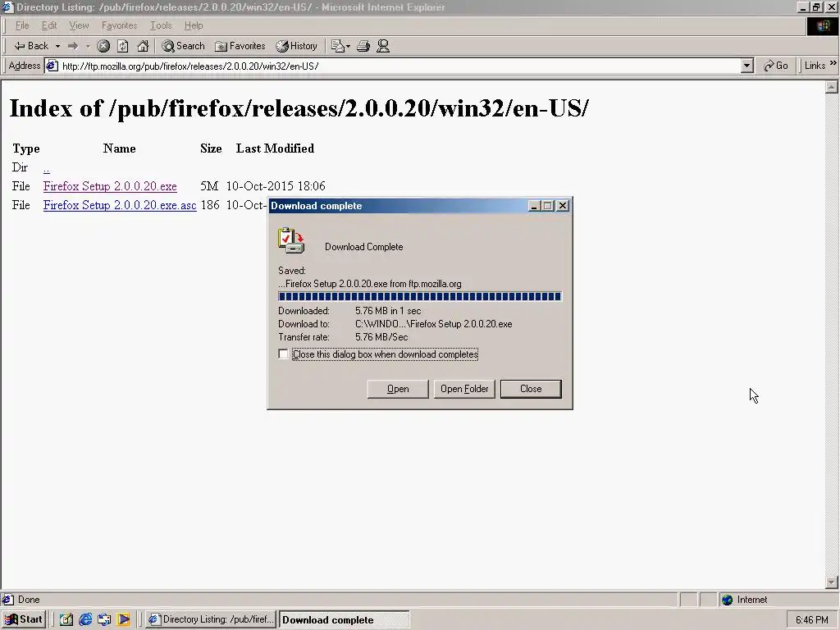Open the Back history dropdown arrow
The width and height of the screenshot is (840, 630).
(57, 46)
